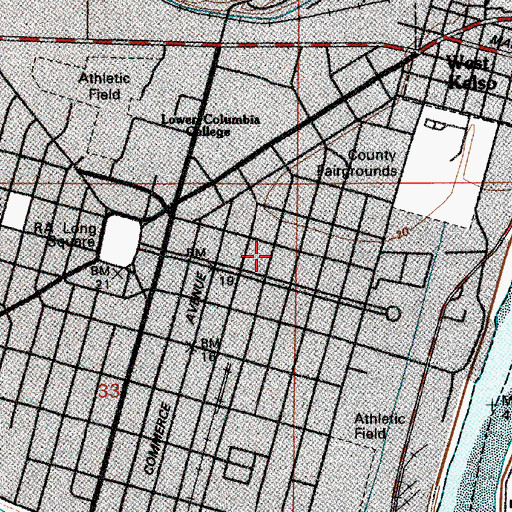Select the BM 21 benchmark label

coord(101,277)
